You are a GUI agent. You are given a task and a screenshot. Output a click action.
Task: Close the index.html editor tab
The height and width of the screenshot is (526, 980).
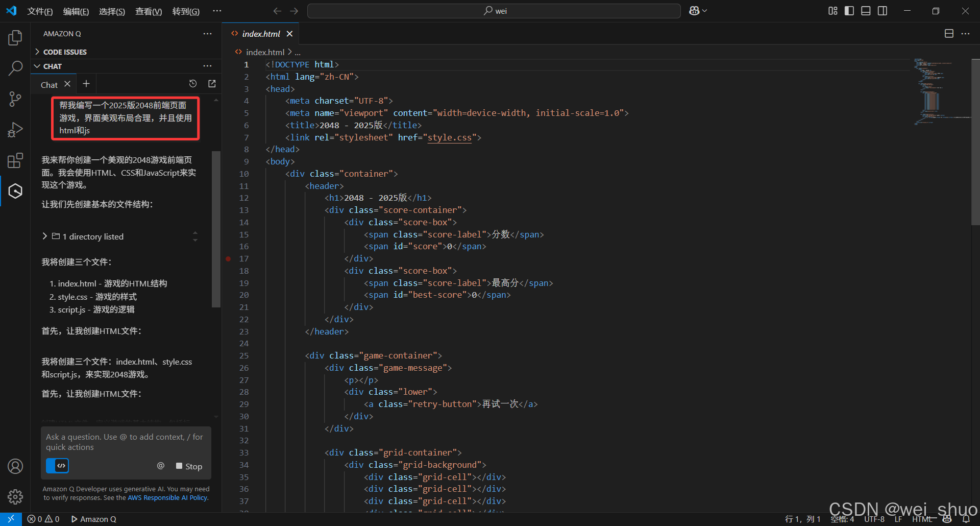click(289, 34)
